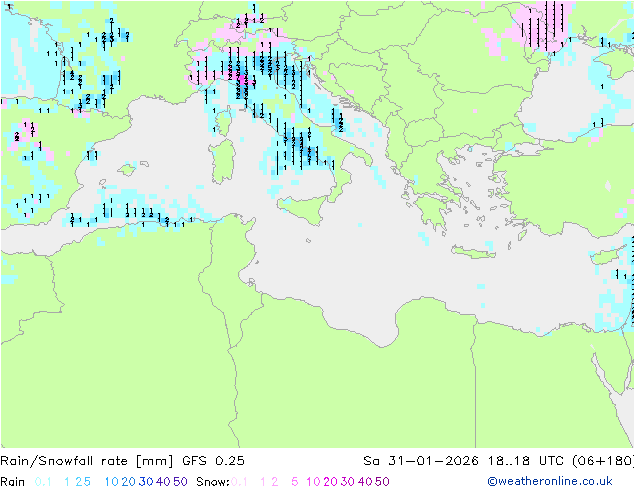Pick the Snow 0.1 legend color value

(x=239, y=482)
